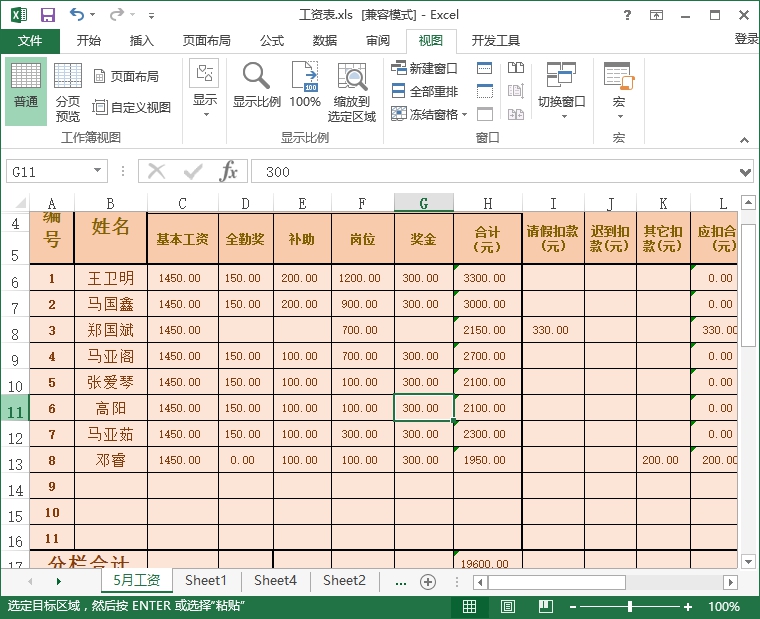Switch to Sheet4 tab
Screen dimensions: 760x619
click(x=275, y=580)
